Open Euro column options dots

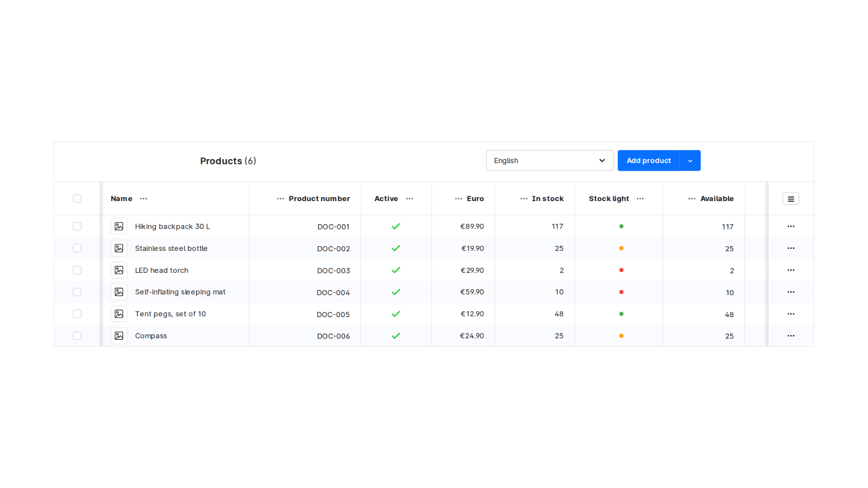458,199
